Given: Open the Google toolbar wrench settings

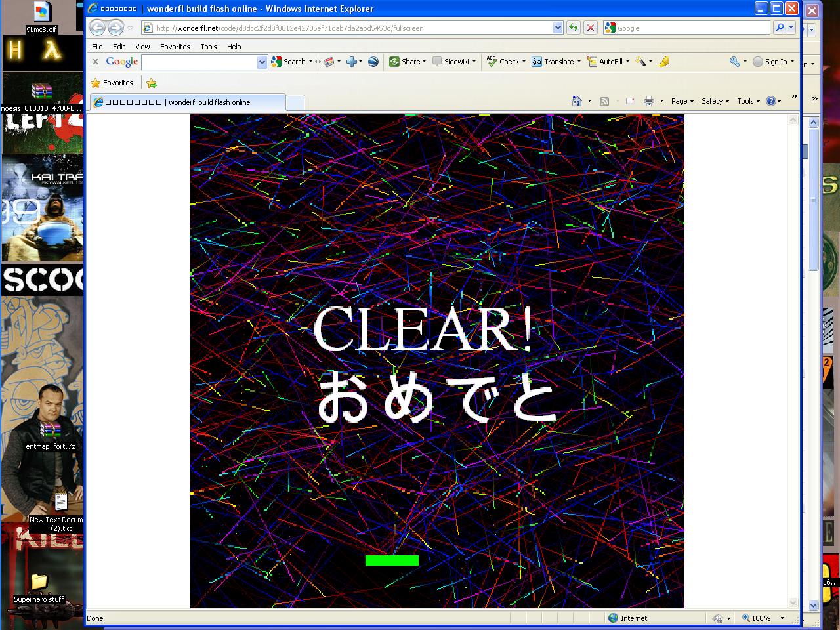Looking at the screenshot, I should point(735,62).
